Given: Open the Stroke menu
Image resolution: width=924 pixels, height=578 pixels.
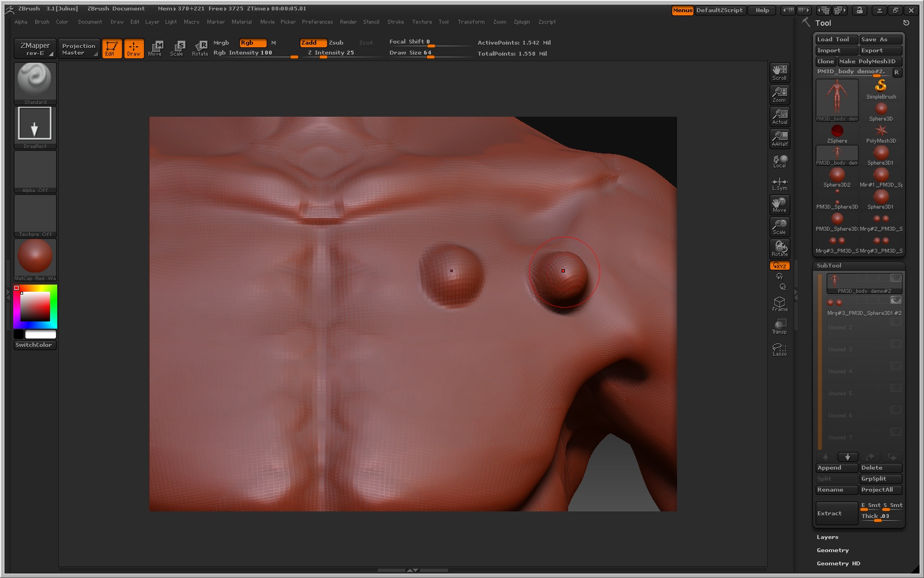Looking at the screenshot, I should [395, 22].
